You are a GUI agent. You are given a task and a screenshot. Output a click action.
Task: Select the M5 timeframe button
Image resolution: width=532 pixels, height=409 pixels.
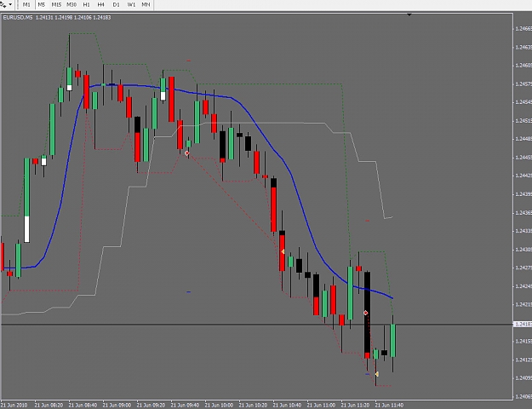click(x=41, y=5)
